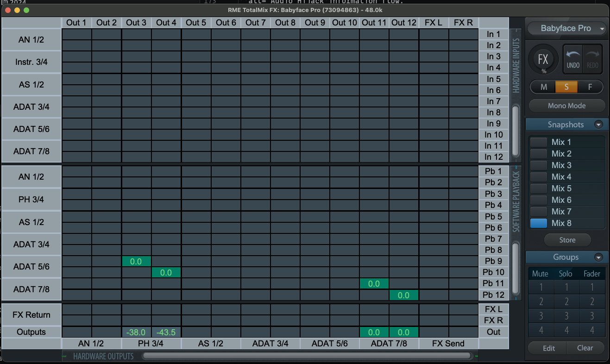The height and width of the screenshot is (364, 610).
Task: Select snapshot Mix 3
Action: point(567,165)
